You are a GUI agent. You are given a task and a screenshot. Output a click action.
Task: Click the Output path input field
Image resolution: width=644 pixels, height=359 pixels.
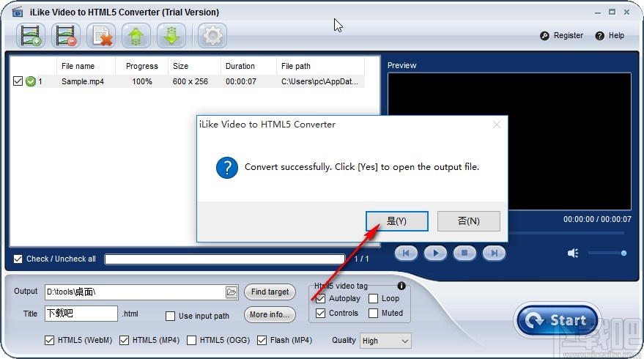[x=135, y=292]
